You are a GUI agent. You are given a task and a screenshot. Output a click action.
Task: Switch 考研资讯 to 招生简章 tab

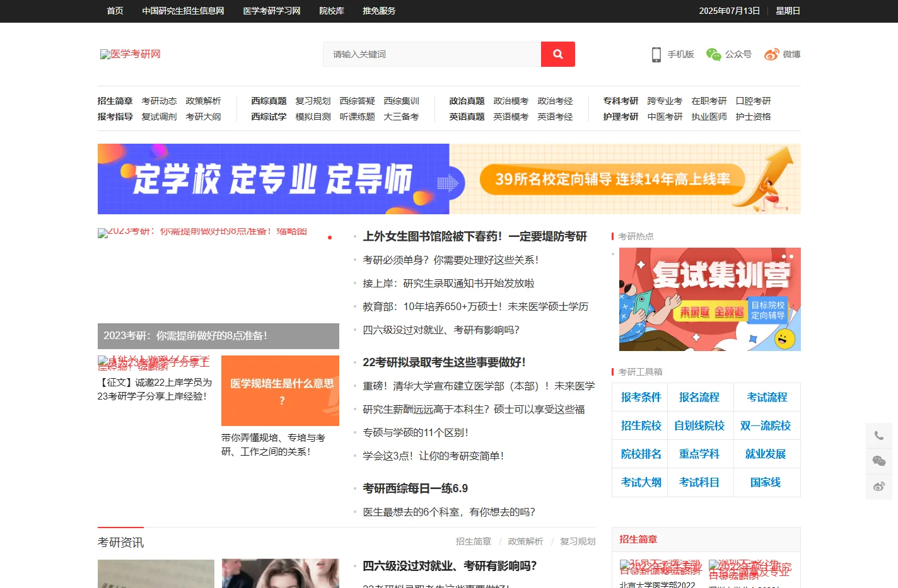pyautogui.click(x=473, y=541)
